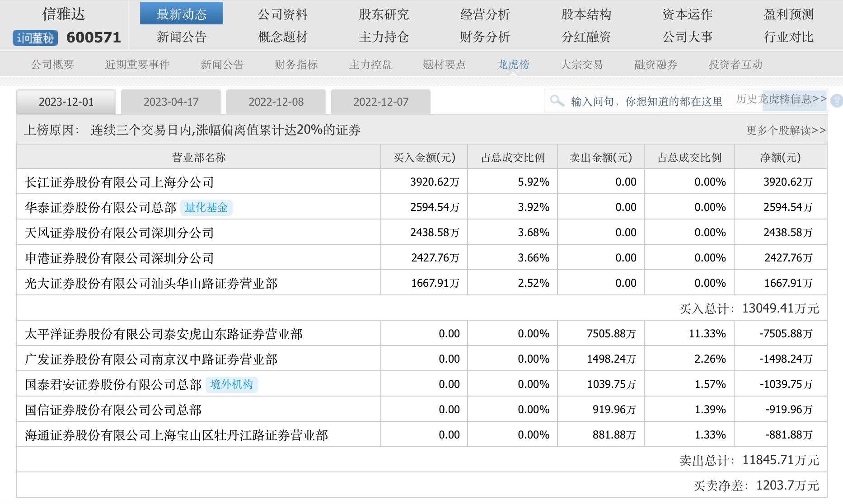The image size is (843, 504).
Task: Open the 股东研究 section
Action: [384, 14]
